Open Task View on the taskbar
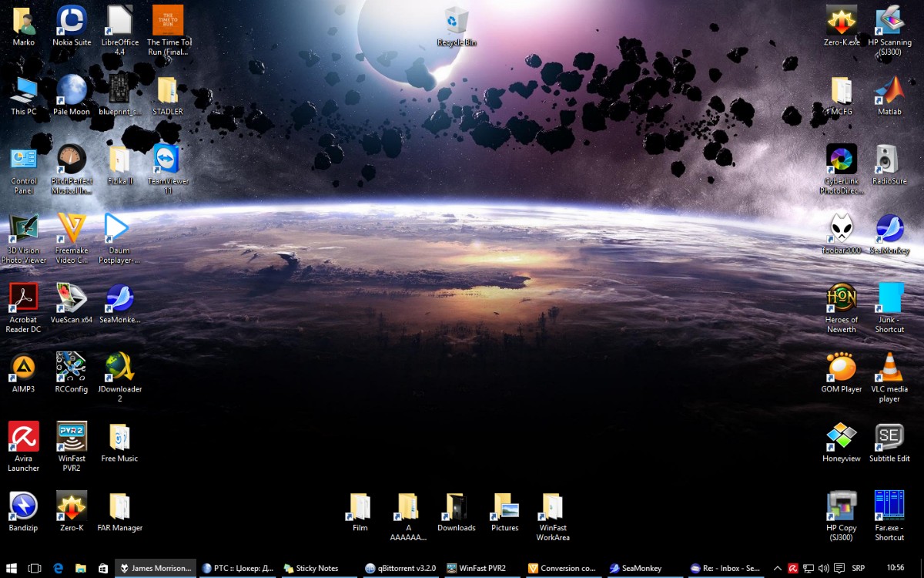The width and height of the screenshot is (924, 578). point(35,568)
